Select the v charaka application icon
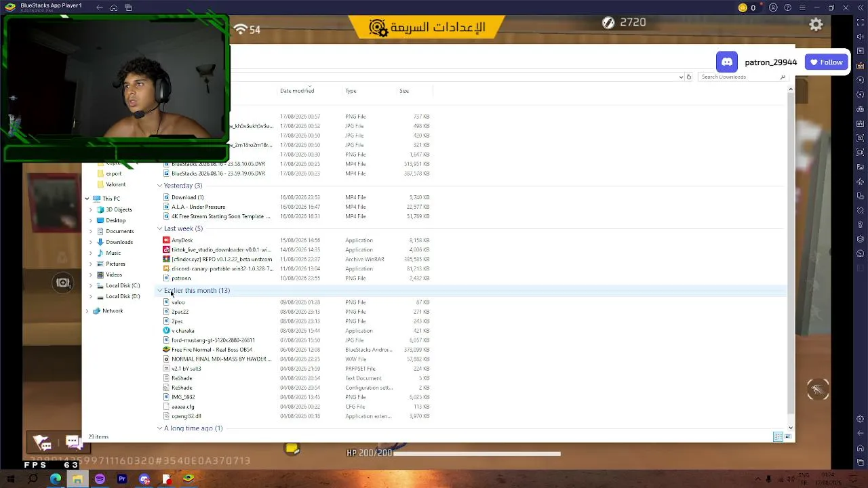 (167, 331)
